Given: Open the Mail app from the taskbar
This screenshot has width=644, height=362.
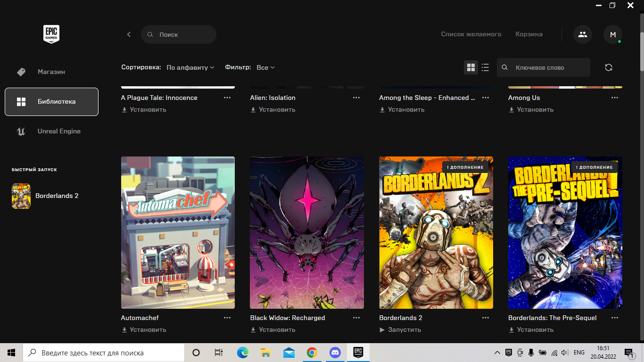Looking at the screenshot, I should click(289, 353).
